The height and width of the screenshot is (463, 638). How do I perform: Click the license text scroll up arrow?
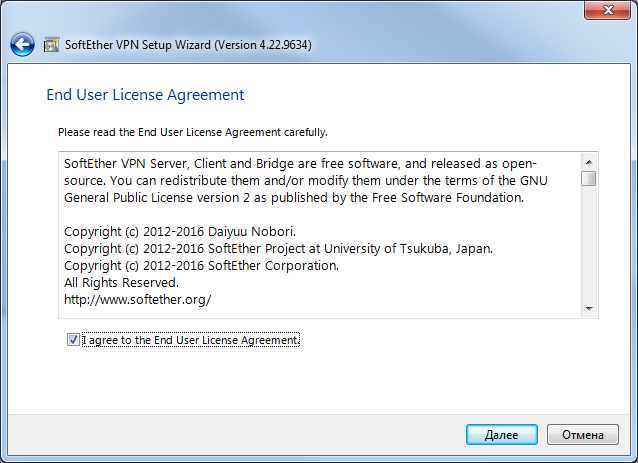[589, 162]
